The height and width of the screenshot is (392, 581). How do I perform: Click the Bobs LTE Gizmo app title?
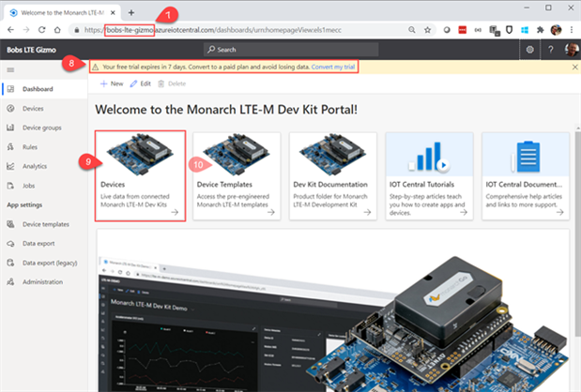click(x=32, y=50)
